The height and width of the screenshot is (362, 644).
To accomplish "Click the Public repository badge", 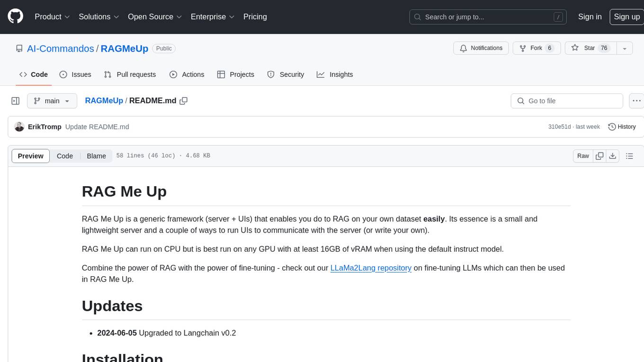I will pos(164,48).
